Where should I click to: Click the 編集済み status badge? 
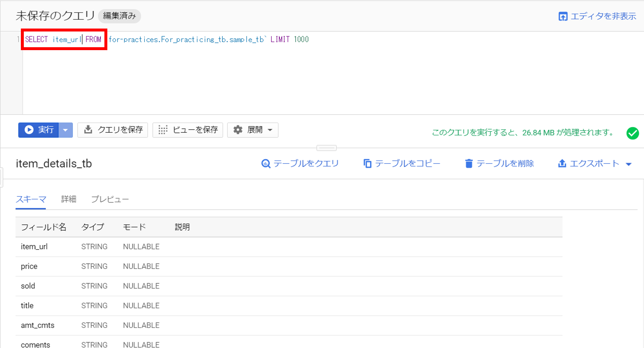tap(119, 16)
